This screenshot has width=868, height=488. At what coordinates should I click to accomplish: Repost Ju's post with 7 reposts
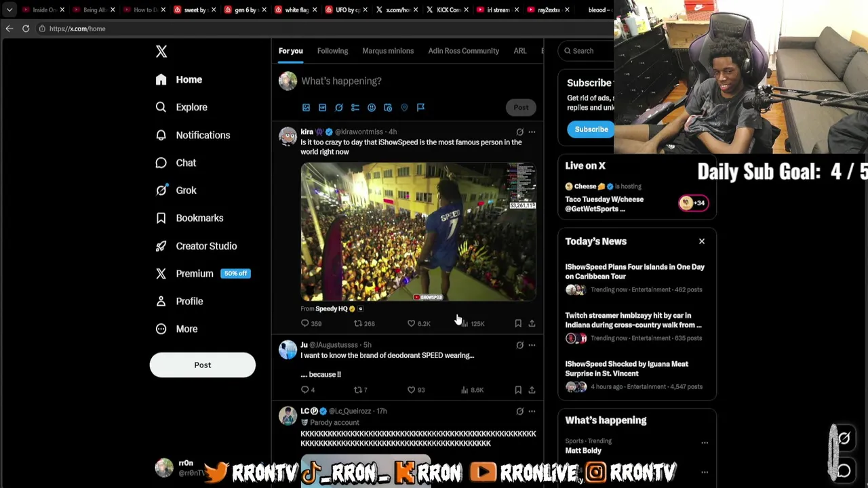click(361, 390)
